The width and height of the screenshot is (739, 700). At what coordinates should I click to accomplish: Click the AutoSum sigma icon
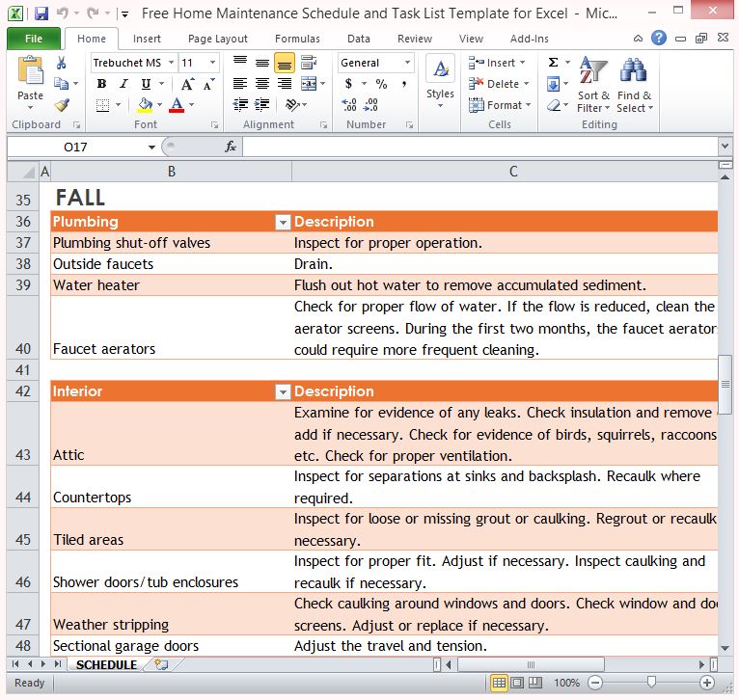[553, 63]
